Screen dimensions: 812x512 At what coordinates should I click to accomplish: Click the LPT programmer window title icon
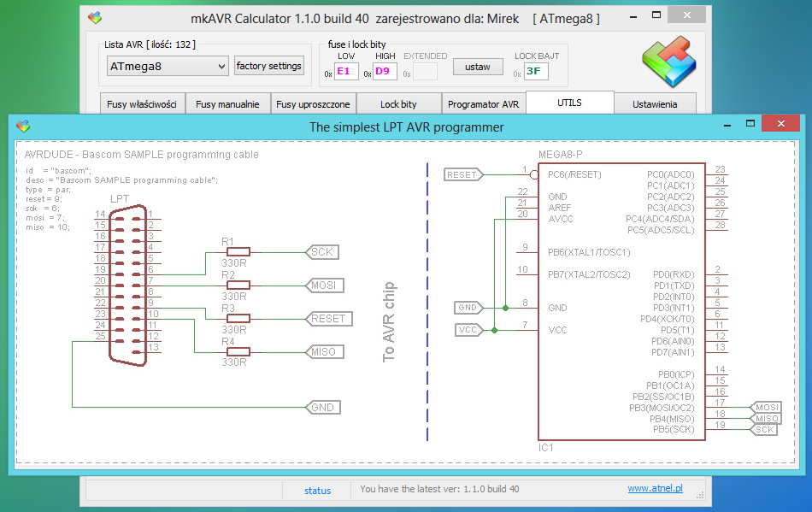click(23, 126)
